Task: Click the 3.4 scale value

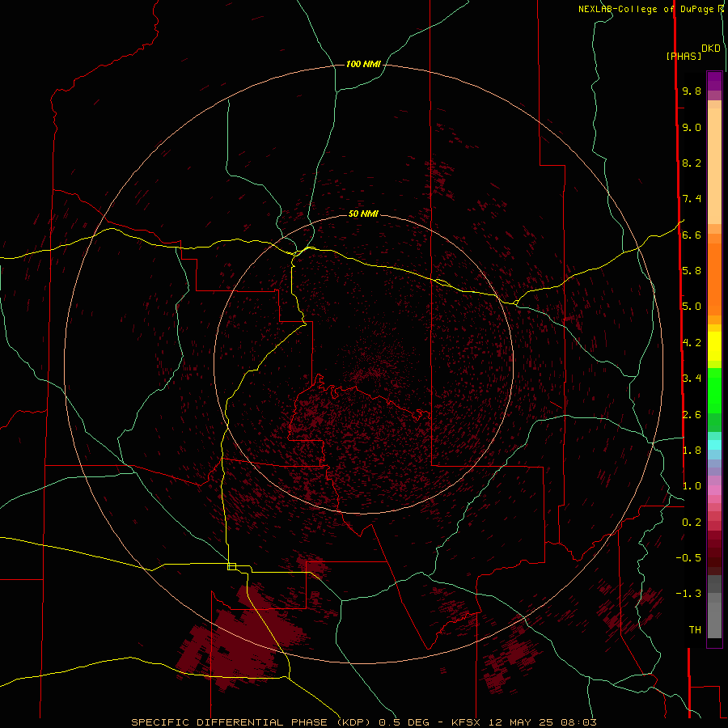Action: (692, 379)
